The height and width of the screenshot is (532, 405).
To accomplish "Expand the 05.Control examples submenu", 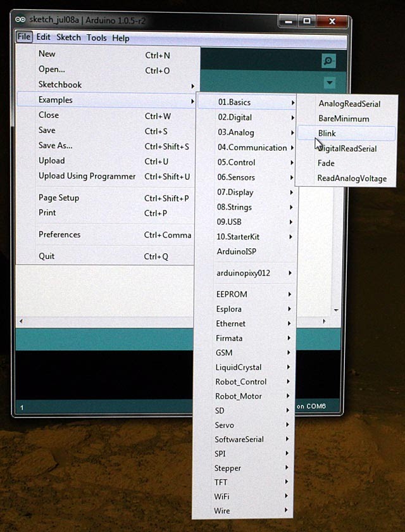I will 247,163.
